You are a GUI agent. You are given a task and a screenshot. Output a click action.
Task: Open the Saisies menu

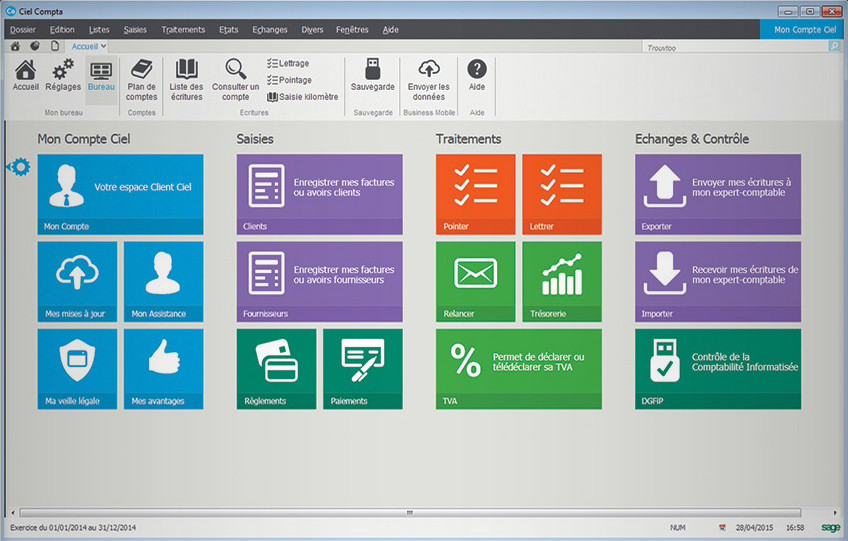point(135,30)
